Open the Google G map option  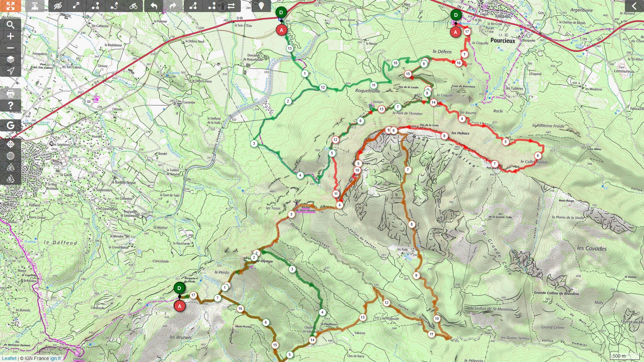pos(10,125)
